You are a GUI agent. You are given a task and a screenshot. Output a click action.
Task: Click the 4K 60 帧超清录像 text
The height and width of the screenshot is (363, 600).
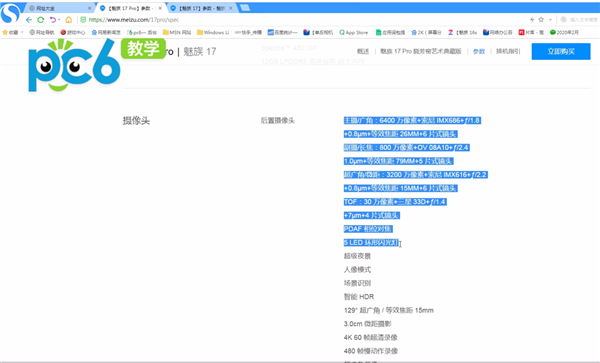(370, 337)
